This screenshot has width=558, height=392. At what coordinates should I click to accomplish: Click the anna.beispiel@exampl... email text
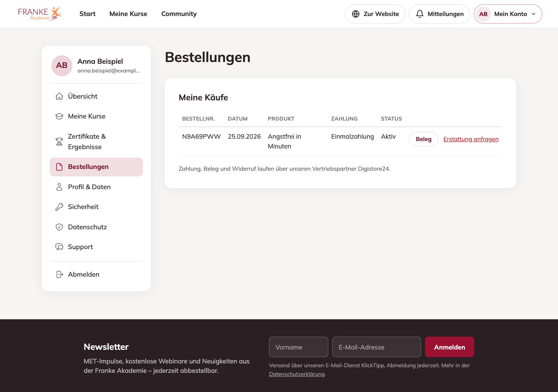click(x=108, y=71)
